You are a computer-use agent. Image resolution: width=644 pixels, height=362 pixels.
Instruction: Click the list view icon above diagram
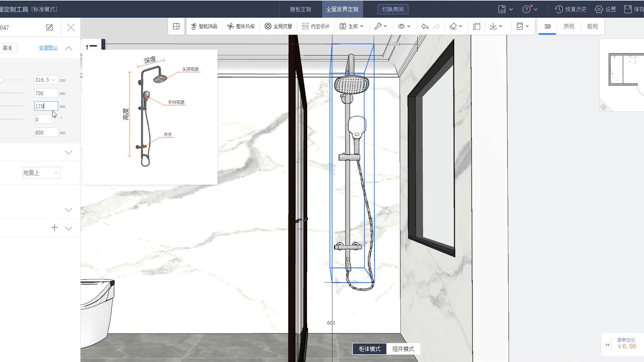pos(92,46)
